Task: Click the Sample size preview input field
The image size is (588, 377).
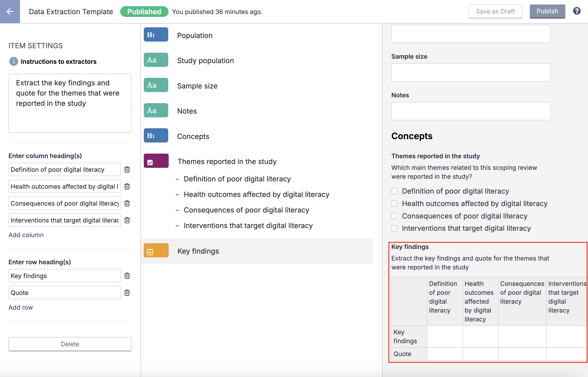Action: [470, 72]
